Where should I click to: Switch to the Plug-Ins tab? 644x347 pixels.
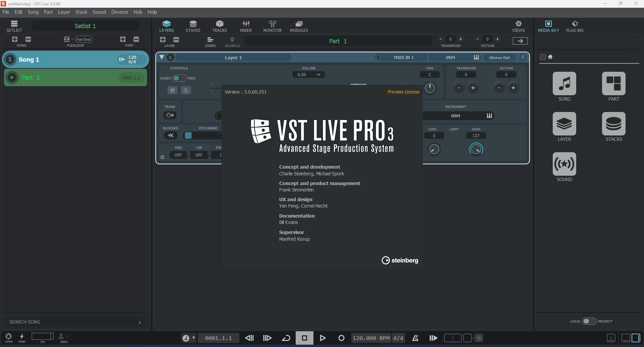(x=575, y=26)
